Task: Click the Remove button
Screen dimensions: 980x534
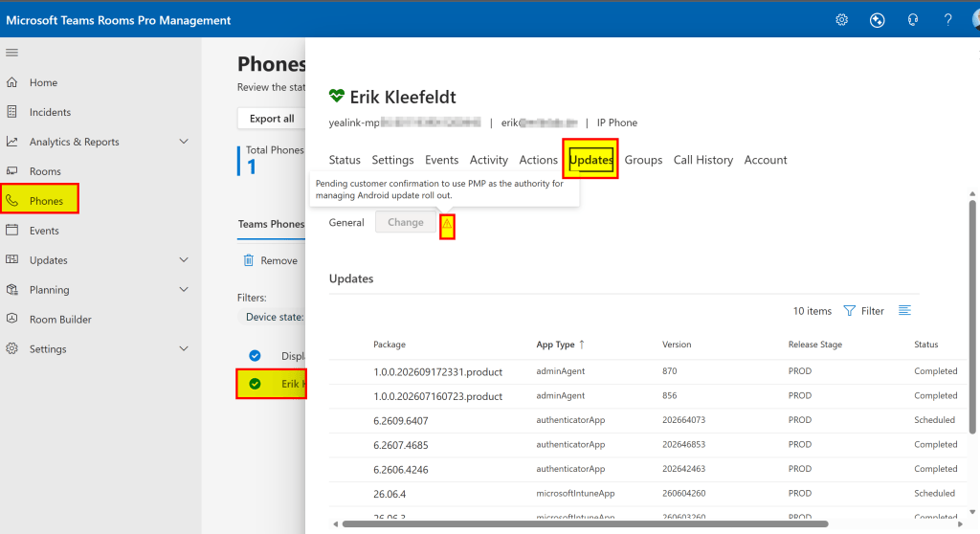Action: click(271, 260)
